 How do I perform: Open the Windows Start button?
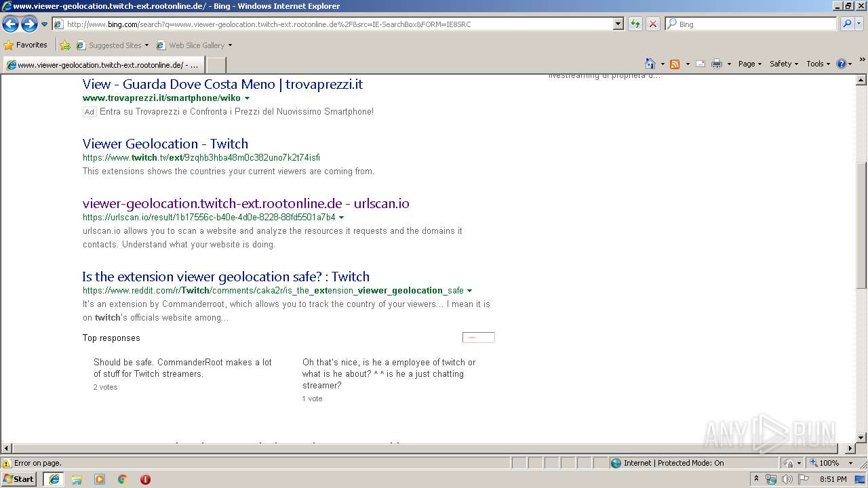(19, 479)
